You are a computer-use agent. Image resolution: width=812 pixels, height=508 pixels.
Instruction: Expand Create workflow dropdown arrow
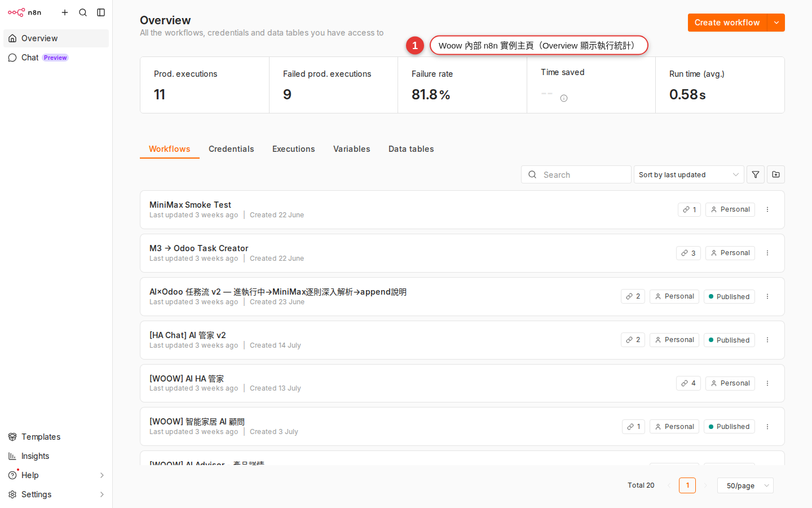click(776, 23)
